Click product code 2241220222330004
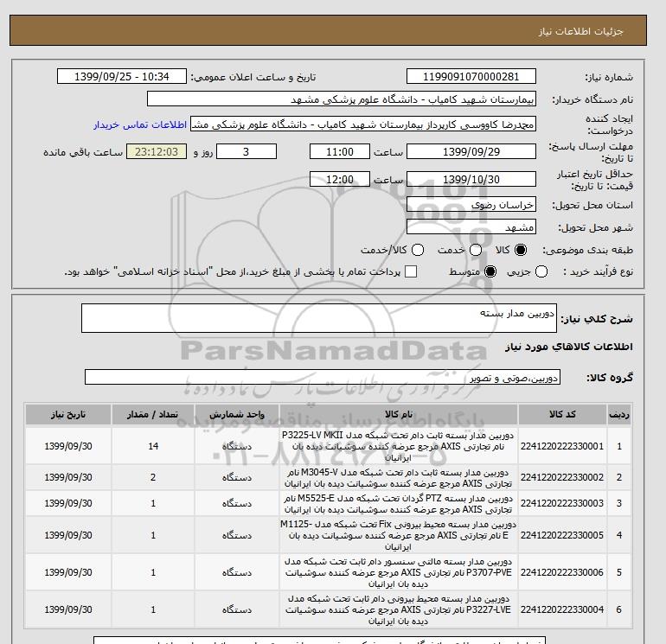This screenshot has width=666, height=644. tap(562, 609)
